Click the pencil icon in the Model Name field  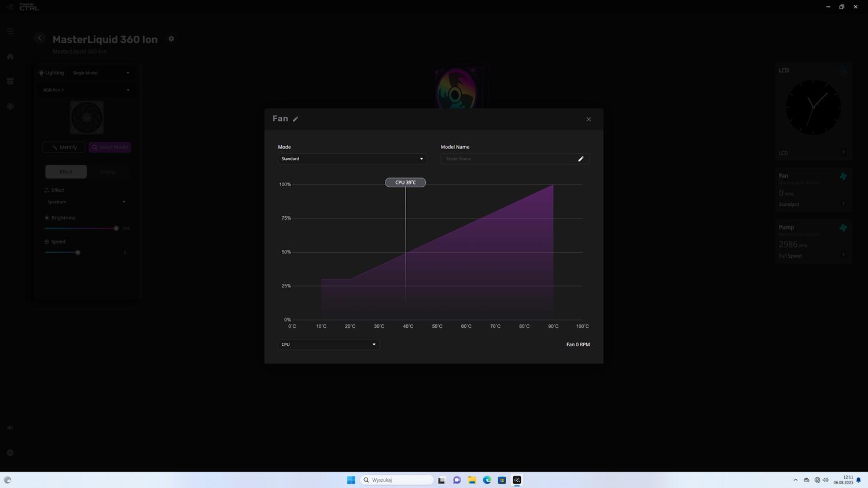click(580, 159)
